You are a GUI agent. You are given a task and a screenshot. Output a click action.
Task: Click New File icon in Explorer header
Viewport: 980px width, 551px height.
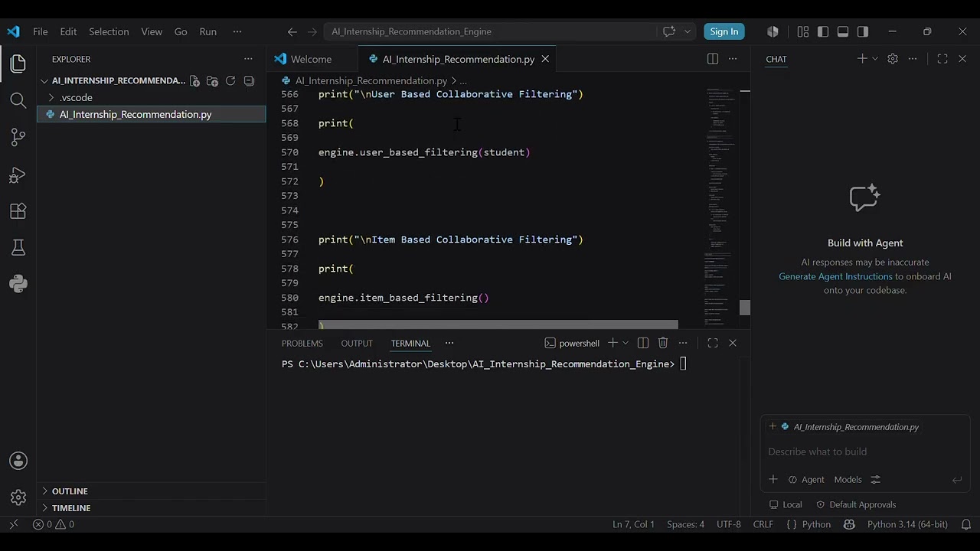[194, 80]
